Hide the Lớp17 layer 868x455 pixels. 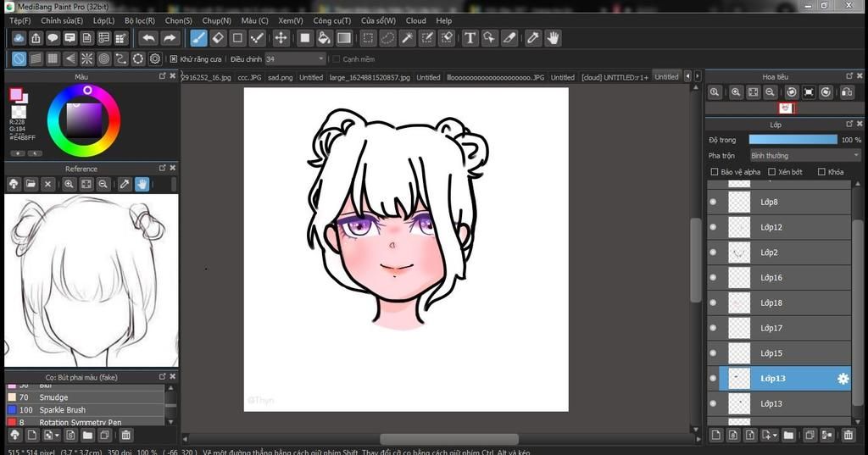[x=713, y=328]
